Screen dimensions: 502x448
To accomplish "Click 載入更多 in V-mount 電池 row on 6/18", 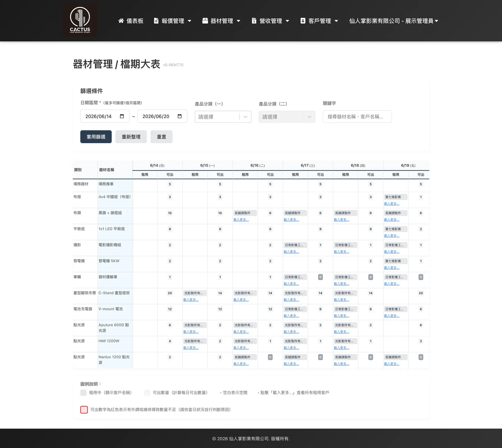I will click(x=341, y=316).
